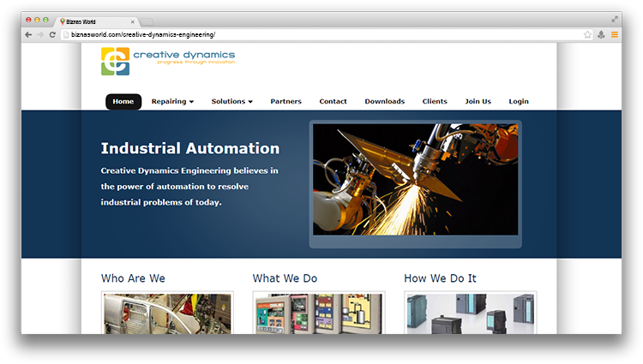Viewport: 643px width, 364px height.
Task: Click the Login link
Action: pyautogui.click(x=518, y=102)
